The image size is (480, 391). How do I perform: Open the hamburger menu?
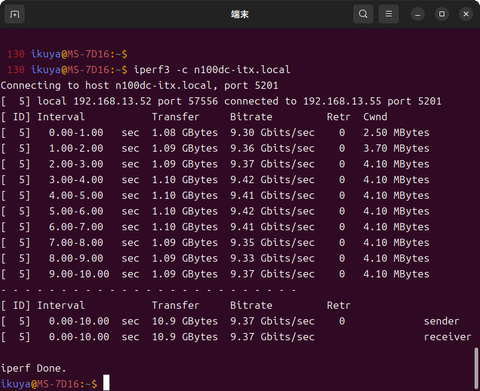click(389, 14)
